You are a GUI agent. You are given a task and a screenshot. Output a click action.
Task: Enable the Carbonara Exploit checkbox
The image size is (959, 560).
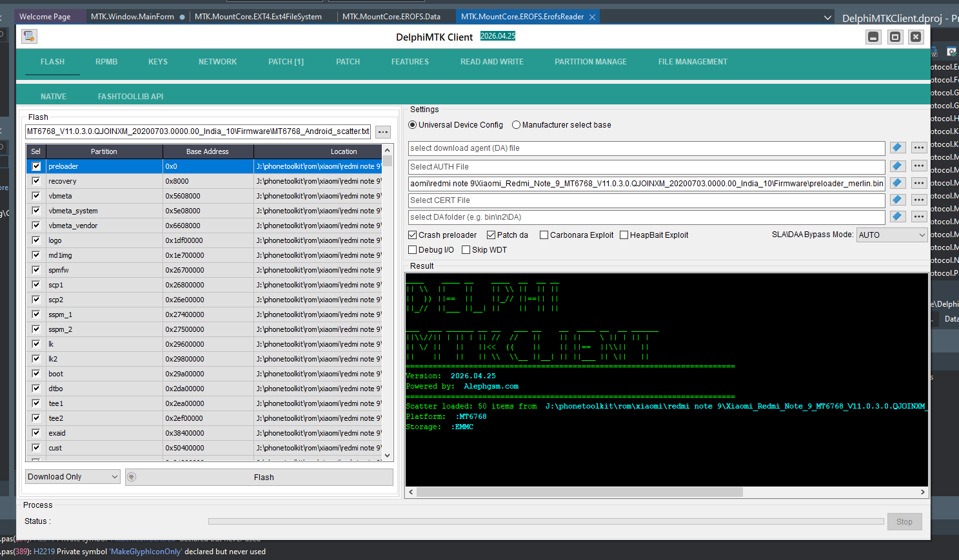point(544,235)
